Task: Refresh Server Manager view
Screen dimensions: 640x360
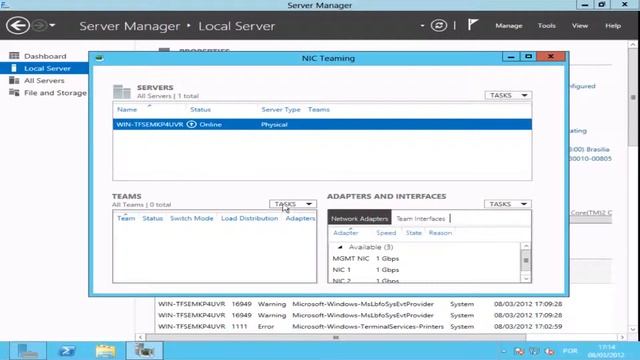Action: [x=439, y=26]
